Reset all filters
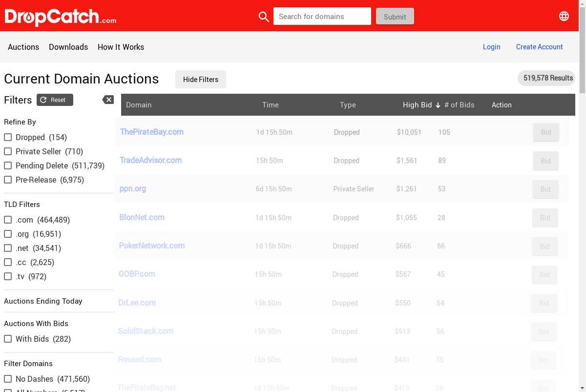The width and height of the screenshot is (586, 392). point(55,100)
